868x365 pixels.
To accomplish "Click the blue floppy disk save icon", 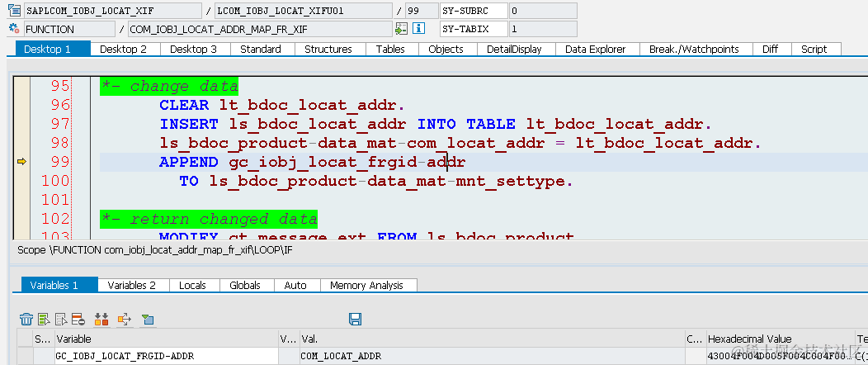I will (355, 319).
